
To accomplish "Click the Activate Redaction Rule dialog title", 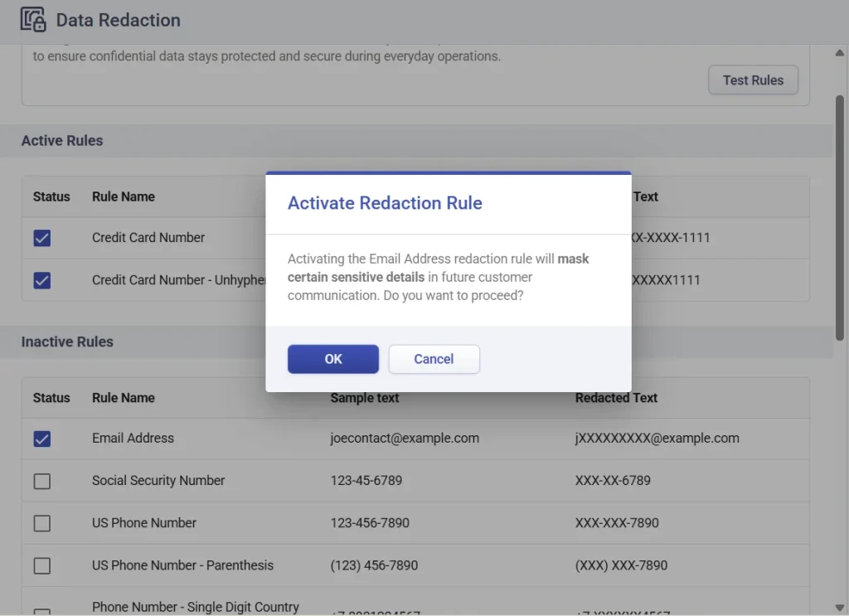I will tap(385, 203).
